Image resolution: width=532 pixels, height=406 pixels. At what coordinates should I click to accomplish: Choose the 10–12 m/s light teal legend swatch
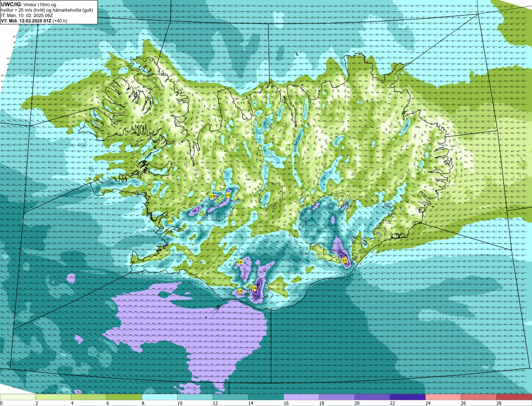point(195,397)
